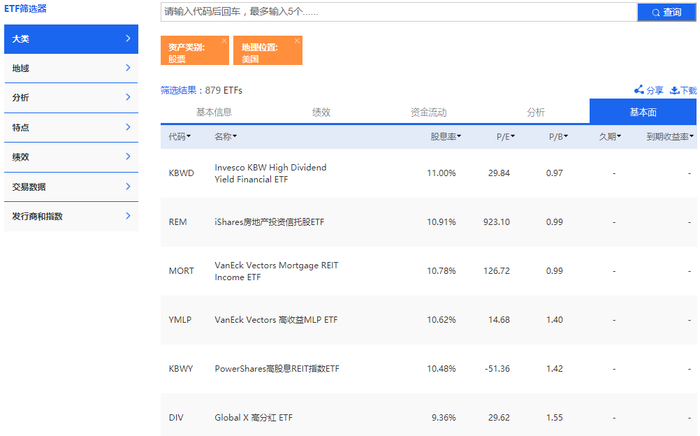Open the 分析 sidebar category
The image size is (700, 436).
point(71,97)
